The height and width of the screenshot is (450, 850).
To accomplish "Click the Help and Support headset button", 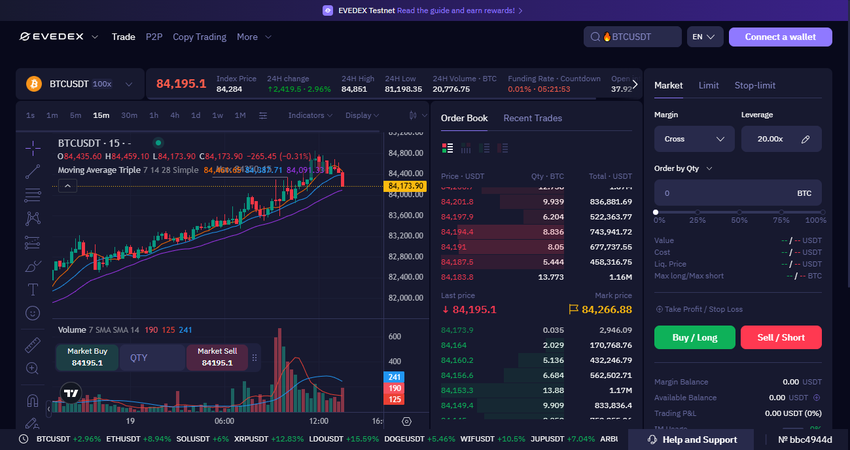I will [x=691, y=440].
